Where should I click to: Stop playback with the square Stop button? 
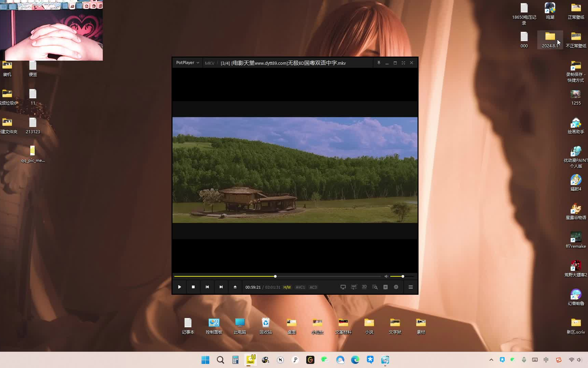(193, 287)
